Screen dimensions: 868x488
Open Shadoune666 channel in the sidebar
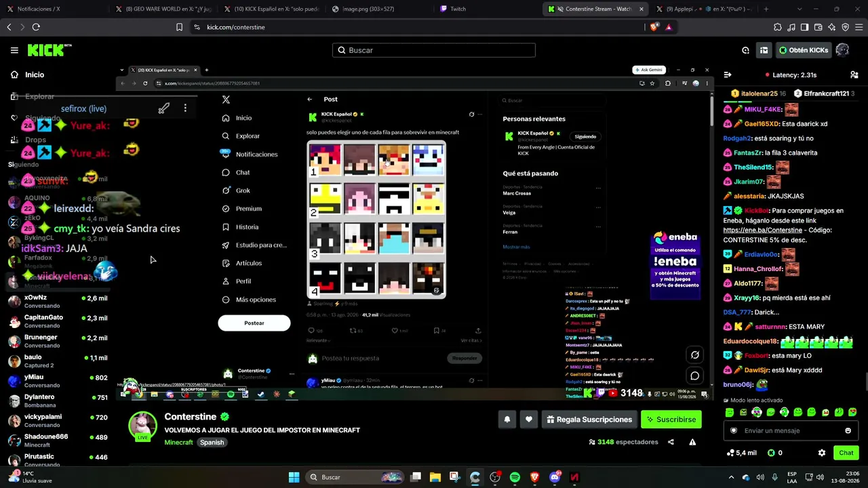(58, 441)
